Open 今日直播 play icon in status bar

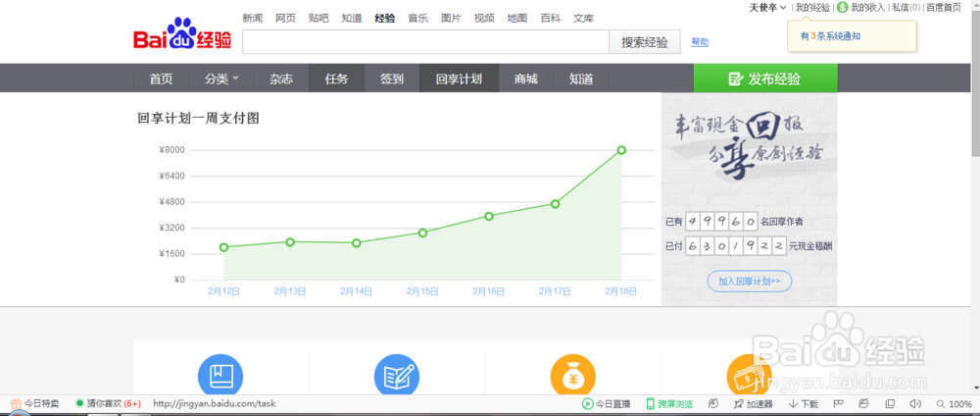pyautogui.click(x=587, y=403)
